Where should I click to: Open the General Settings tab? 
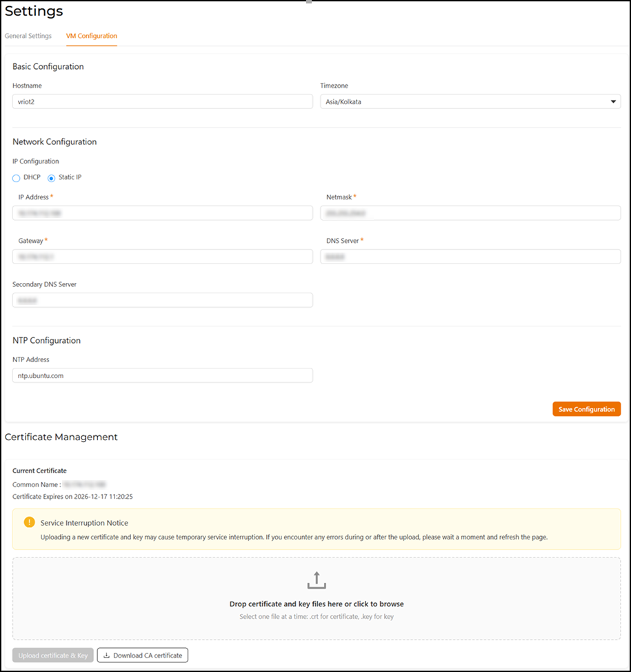pyautogui.click(x=28, y=36)
